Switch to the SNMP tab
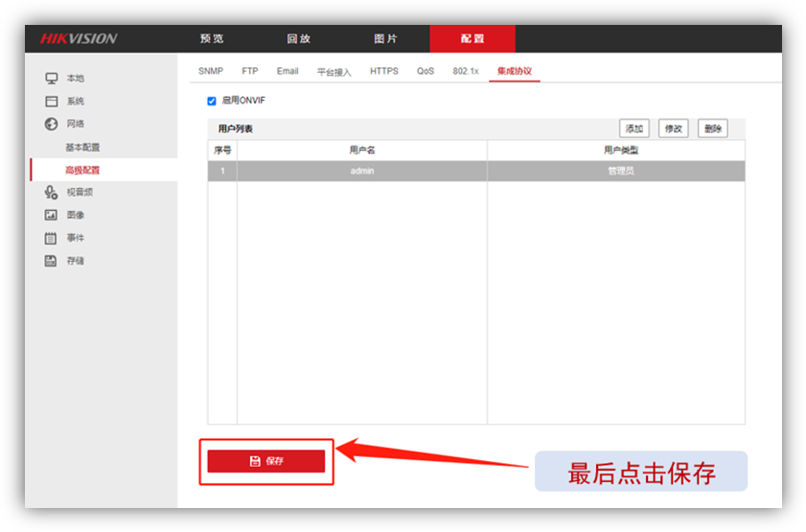 pyautogui.click(x=211, y=71)
